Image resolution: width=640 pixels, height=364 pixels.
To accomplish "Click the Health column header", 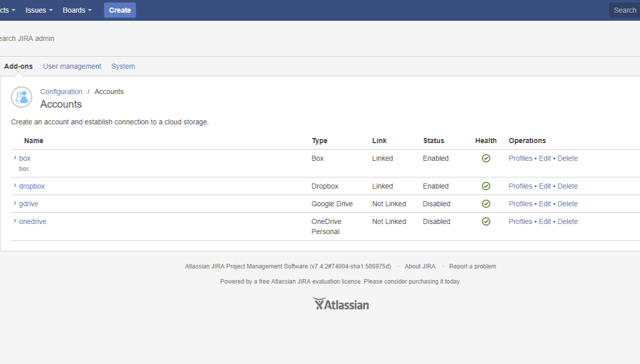I will tap(486, 141).
